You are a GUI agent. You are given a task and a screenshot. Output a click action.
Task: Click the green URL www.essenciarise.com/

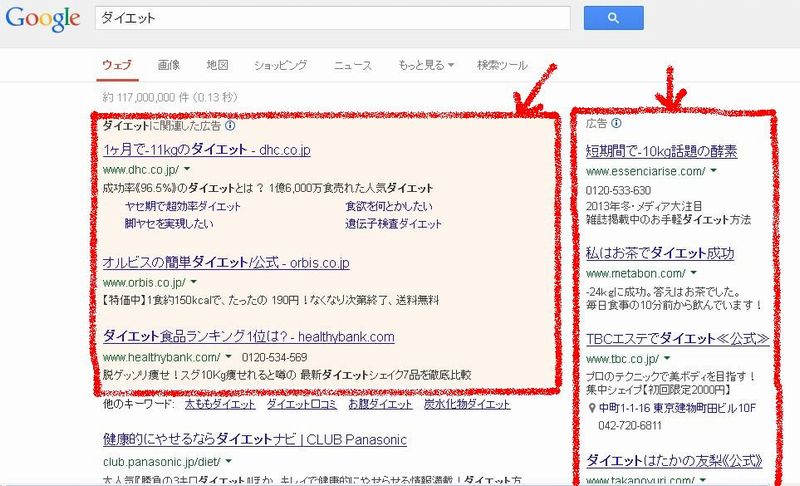[645, 171]
